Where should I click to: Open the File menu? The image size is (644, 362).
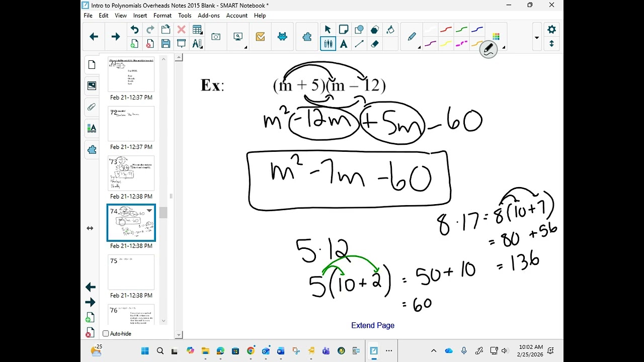point(88,16)
